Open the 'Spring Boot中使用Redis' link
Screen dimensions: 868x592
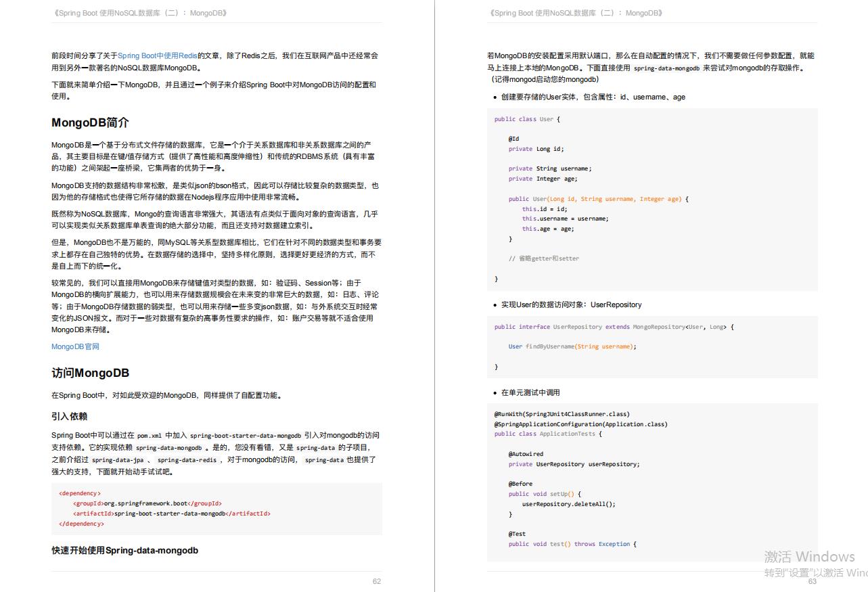point(158,55)
